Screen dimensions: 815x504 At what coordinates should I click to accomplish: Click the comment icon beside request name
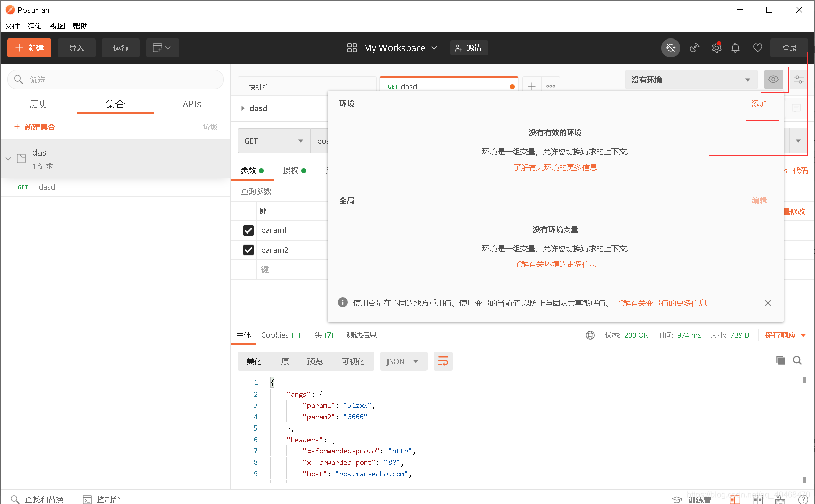click(796, 108)
